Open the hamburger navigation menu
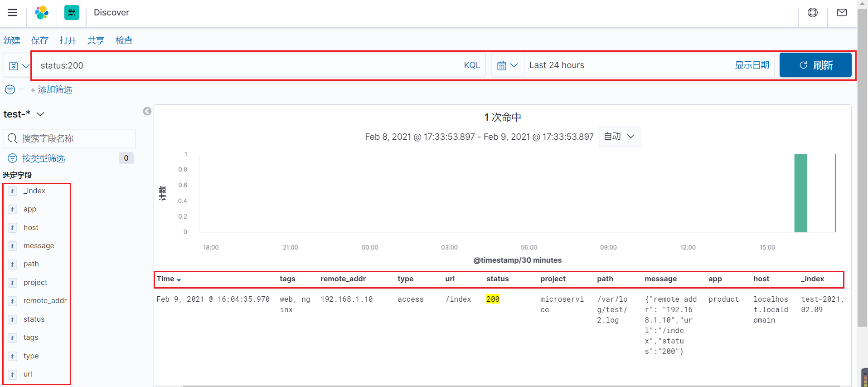This screenshot has height=387, width=868. coord(13,13)
